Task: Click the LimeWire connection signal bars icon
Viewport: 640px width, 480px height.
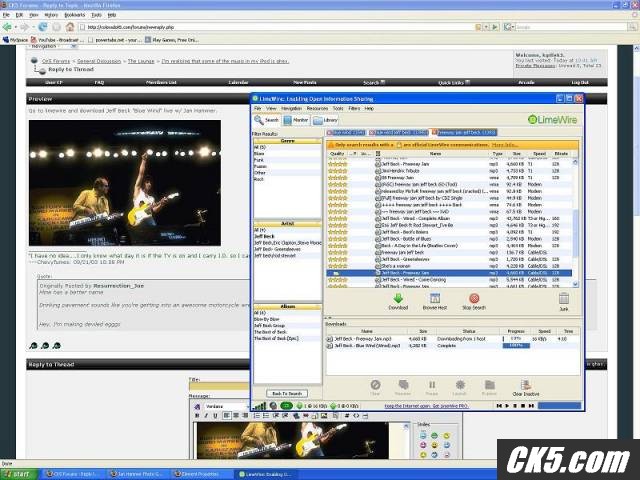Action: pos(259,406)
